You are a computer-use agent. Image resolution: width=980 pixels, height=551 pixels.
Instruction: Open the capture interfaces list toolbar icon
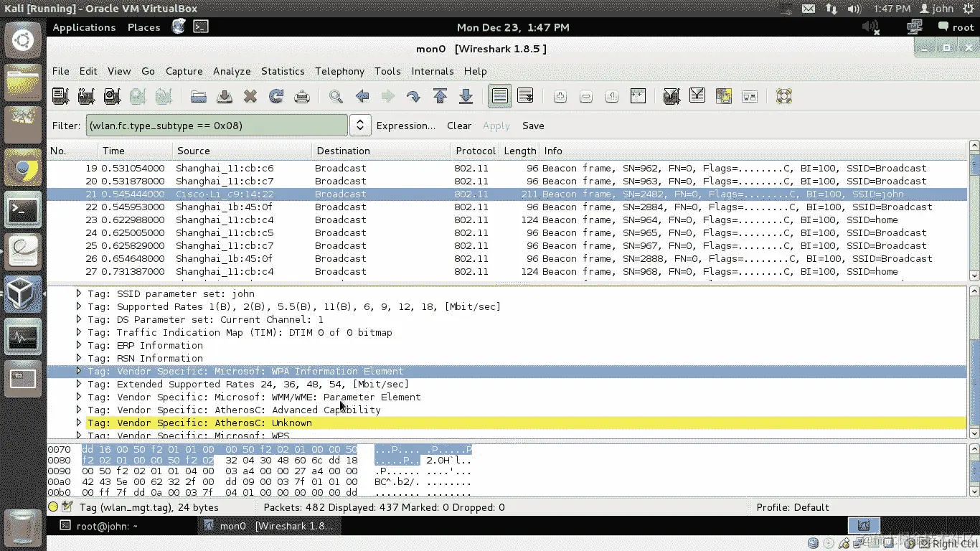pos(60,96)
